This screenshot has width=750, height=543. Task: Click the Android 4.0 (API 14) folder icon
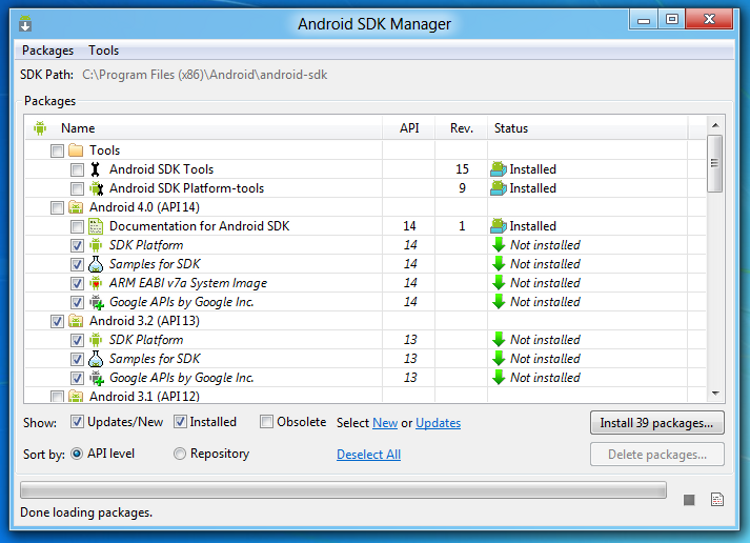point(76,207)
